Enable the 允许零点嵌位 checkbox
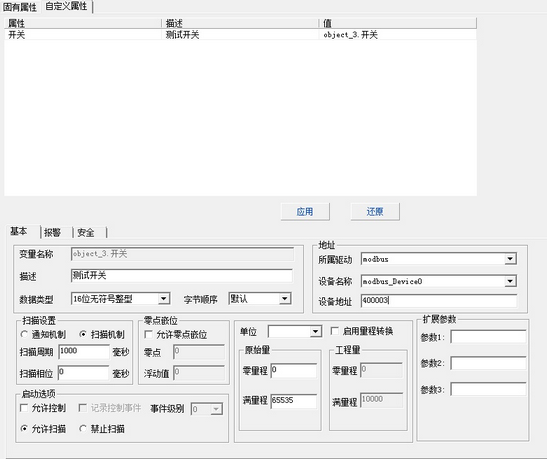This screenshot has height=459, width=547. click(x=148, y=334)
